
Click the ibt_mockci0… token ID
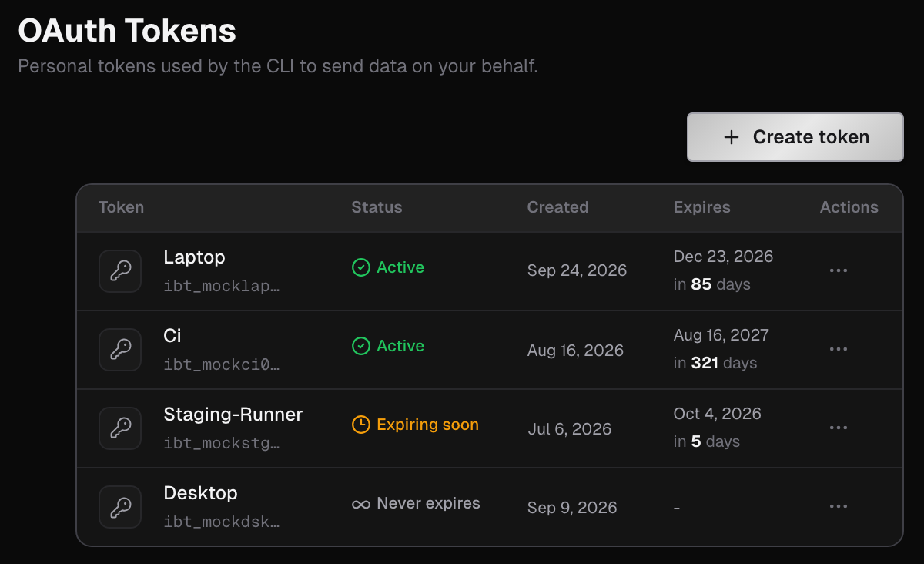click(x=222, y=364)
